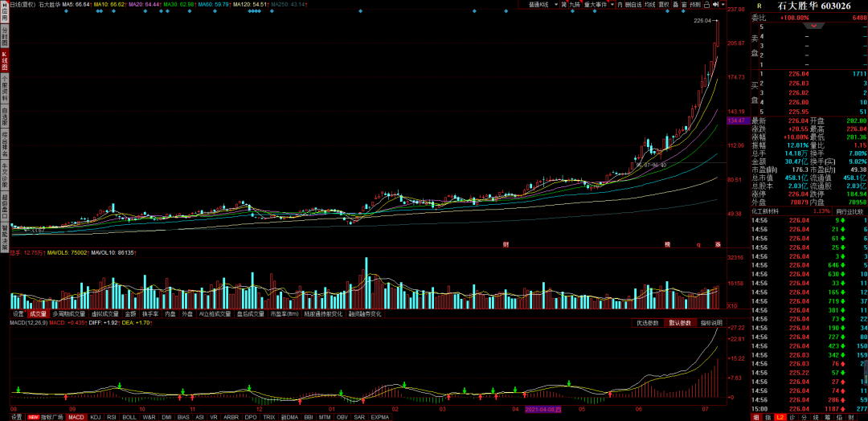Select the 虚拟成交量 tab
The image size is (868, 421).
[105, 313]
